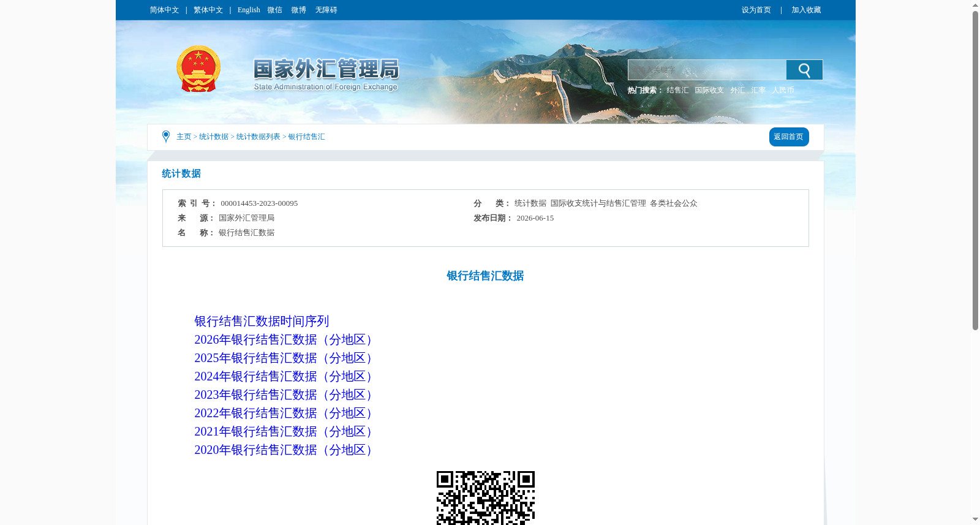The width and height of the screenshot is (980, 525).
Task: Select hot search term 外汇
Action: pyautogui.click(x=737, y=90)
